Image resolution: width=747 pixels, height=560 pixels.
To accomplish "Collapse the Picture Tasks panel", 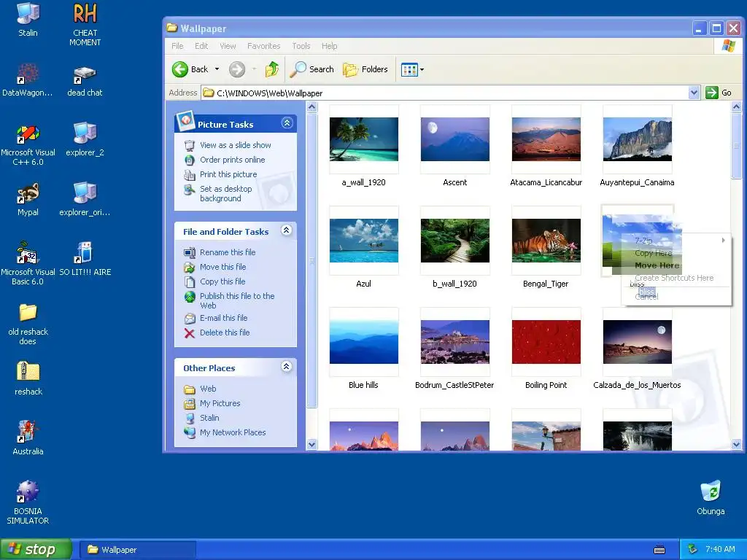I will (287, 122).
